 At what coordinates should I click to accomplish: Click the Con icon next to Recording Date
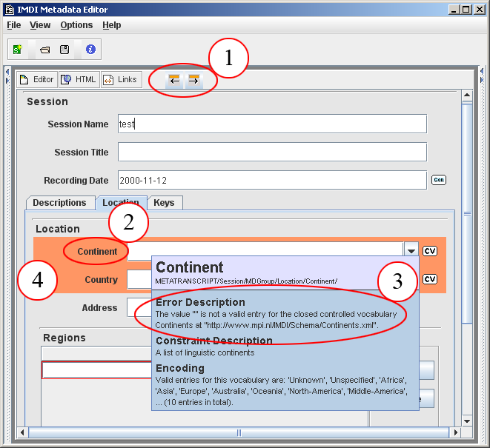click(438, 180)
